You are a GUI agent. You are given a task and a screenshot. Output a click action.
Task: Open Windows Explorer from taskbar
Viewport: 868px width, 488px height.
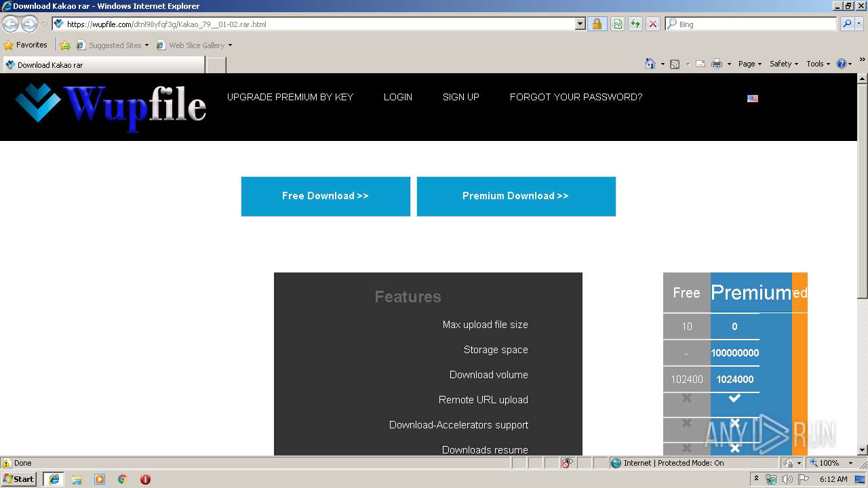[77, 479]
